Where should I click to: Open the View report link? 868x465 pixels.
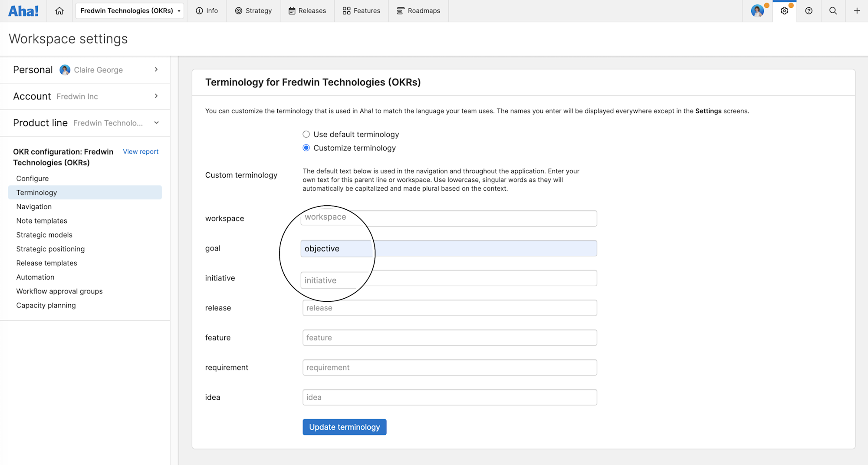tap(141, 152)
